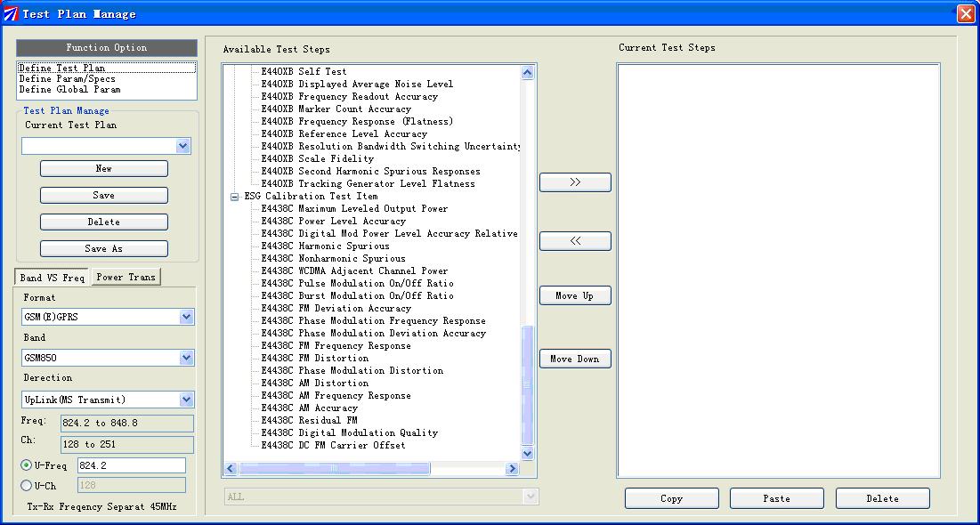Select E440XB Resolution Bandwidth Switching Uncertainty
Screen dimensions: 980x525
pos(391,146)
